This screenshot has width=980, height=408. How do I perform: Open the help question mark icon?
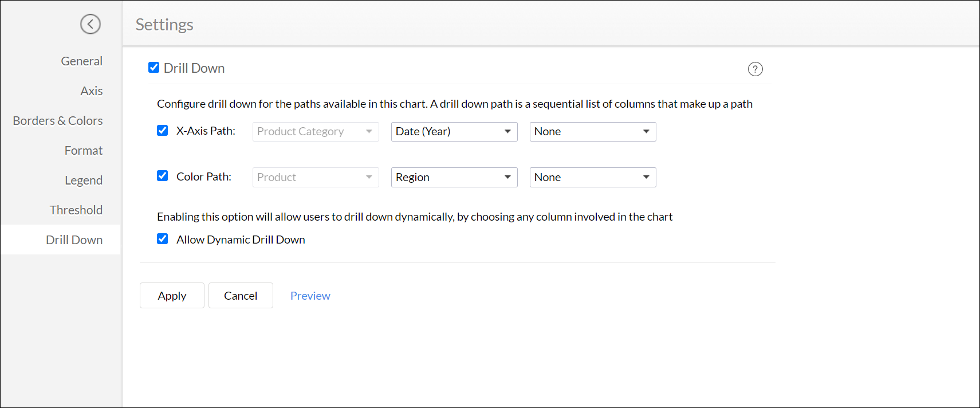pyautogui.click(x=755, y=69)
